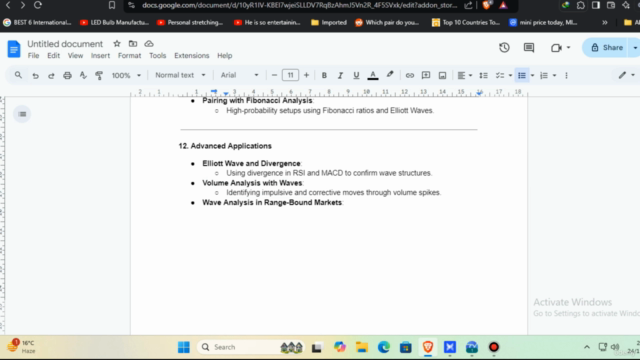Open the Insert menu
This screenshot has height=360, width=640.
pos(100,56)
